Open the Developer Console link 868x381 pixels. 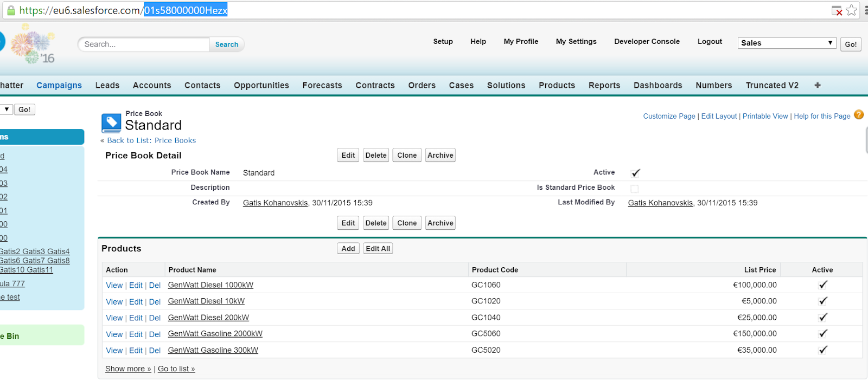pos(647,41)
